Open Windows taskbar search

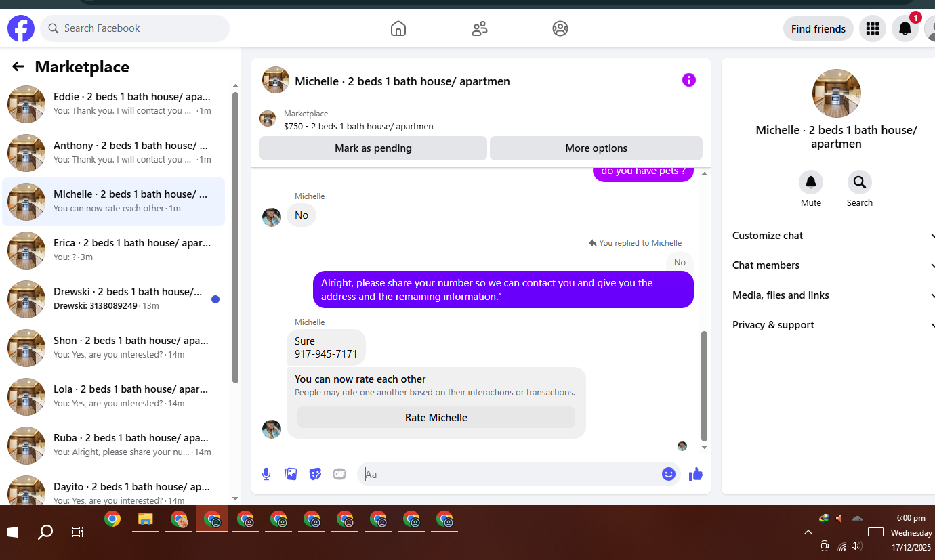click(x=45, y=532)
